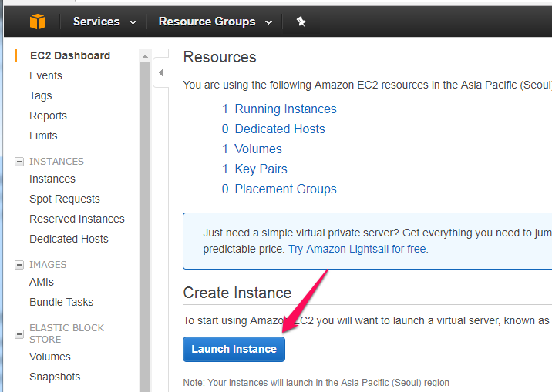
Task: Open Reserved Instances in sidebar
Action: coord(77,219)
